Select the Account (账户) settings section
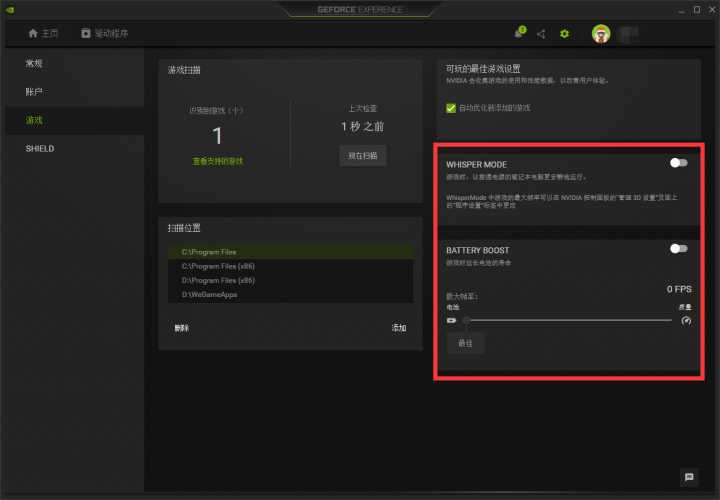This screenshot has height=500, width=720. click(x=75, y=92)
